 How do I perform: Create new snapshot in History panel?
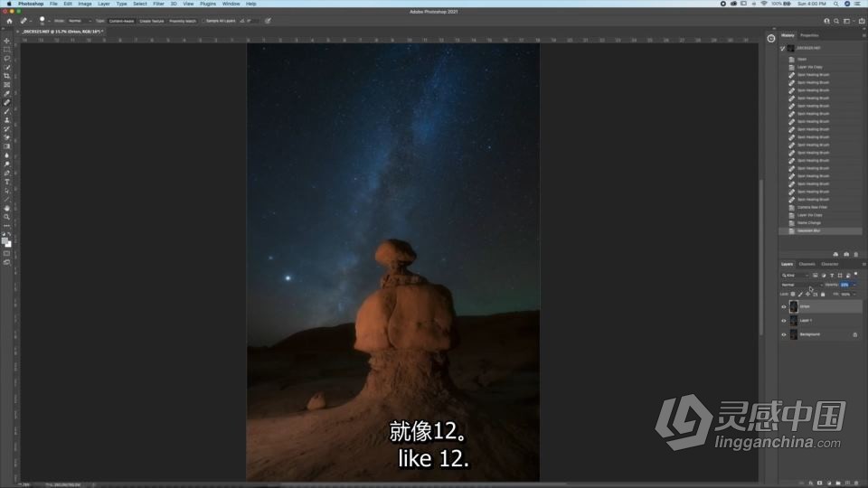(846, 255)
